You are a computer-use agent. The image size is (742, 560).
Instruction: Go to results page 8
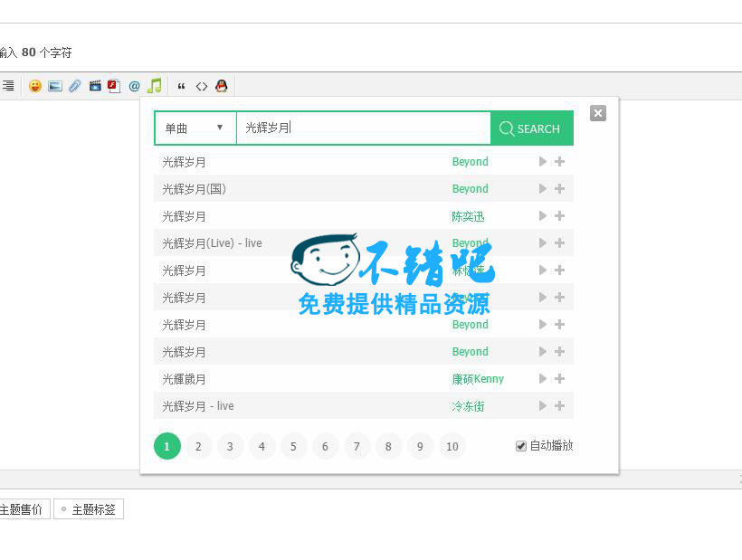coord(388,446)
